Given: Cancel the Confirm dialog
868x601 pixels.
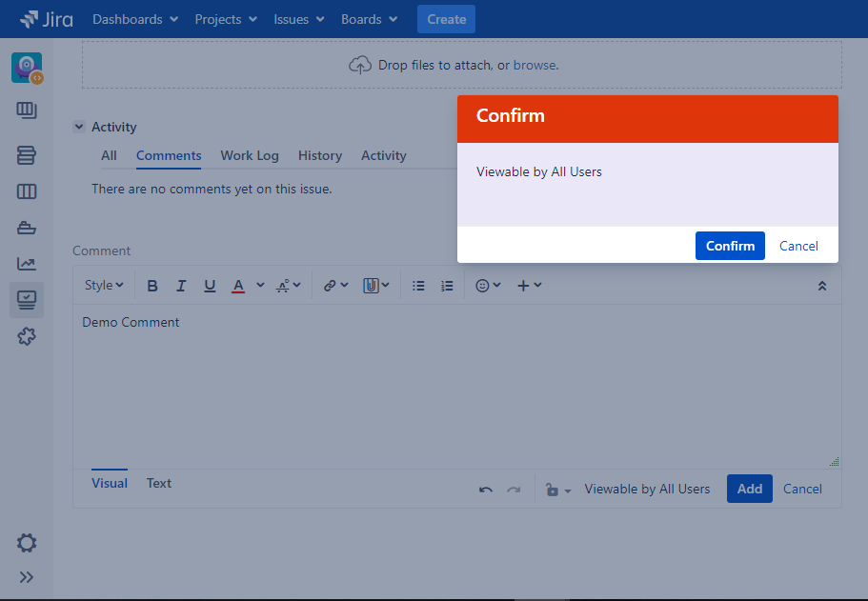Looking at the screenshot, I should (798, 246).
